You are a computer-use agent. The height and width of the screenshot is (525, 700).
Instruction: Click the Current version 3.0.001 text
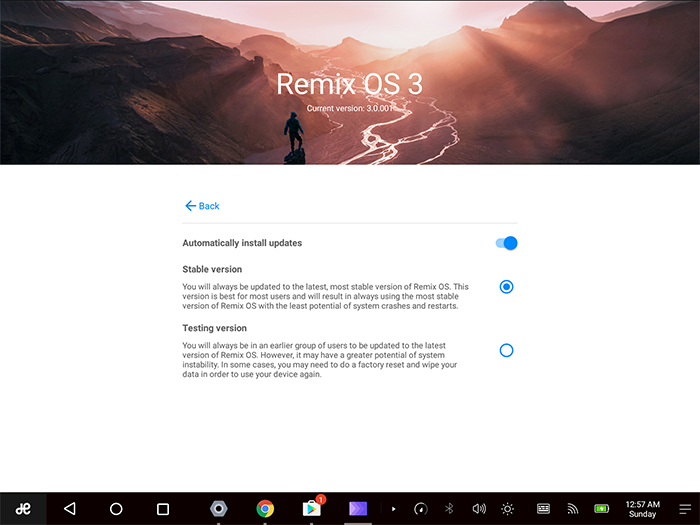click(350, 108)
